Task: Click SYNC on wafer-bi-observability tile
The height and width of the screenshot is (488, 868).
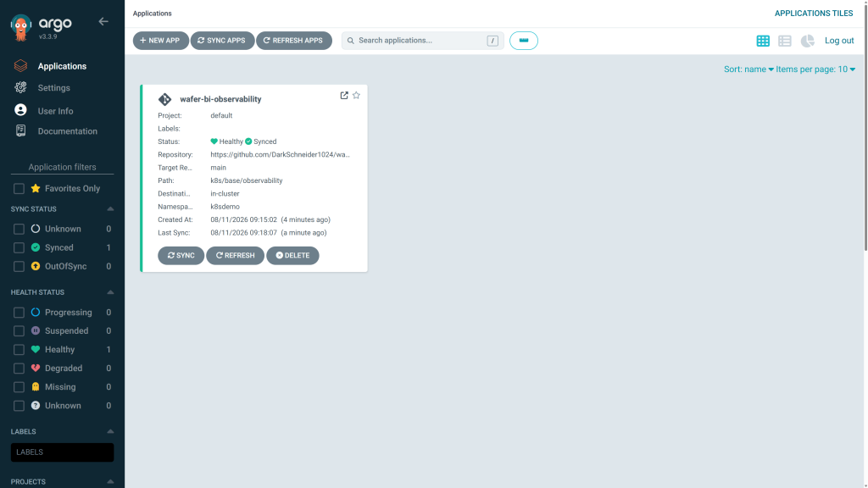Action: tap(181, 256)
